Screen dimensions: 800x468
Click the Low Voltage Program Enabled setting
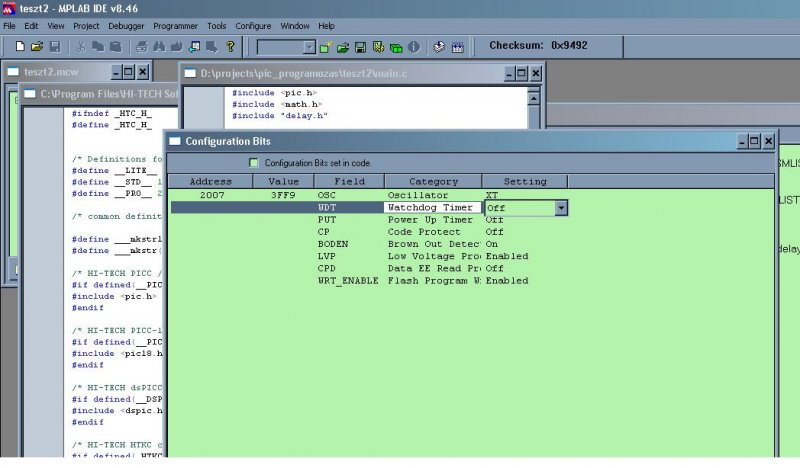(x=507, y=256)
